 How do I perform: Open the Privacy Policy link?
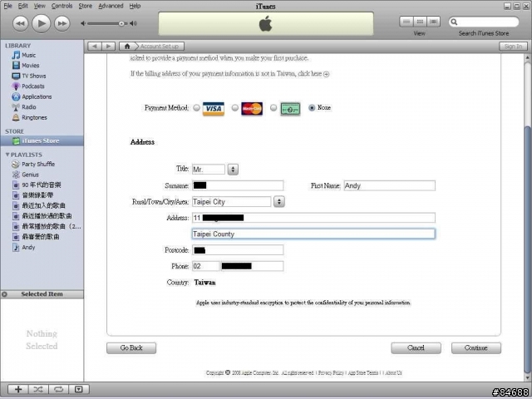[x=331, y=373]
